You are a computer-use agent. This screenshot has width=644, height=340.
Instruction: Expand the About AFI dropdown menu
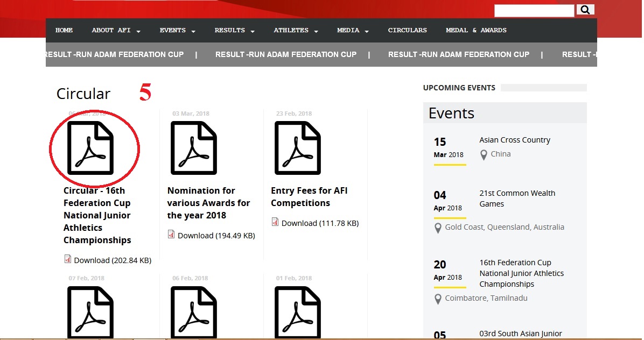click(x=116, y=31)
